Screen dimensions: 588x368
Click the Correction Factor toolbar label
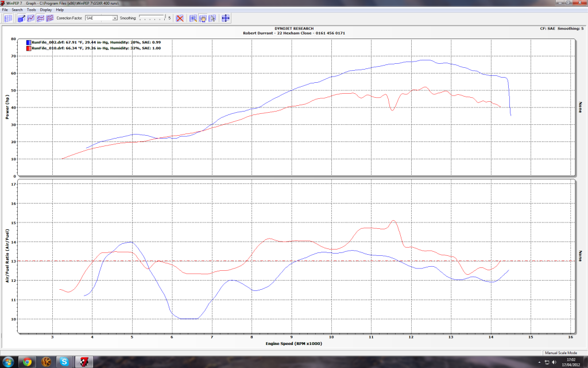69,18
